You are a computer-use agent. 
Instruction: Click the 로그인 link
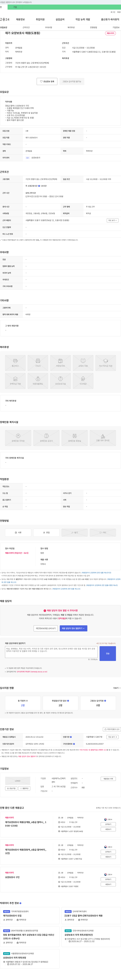point(113,12)
